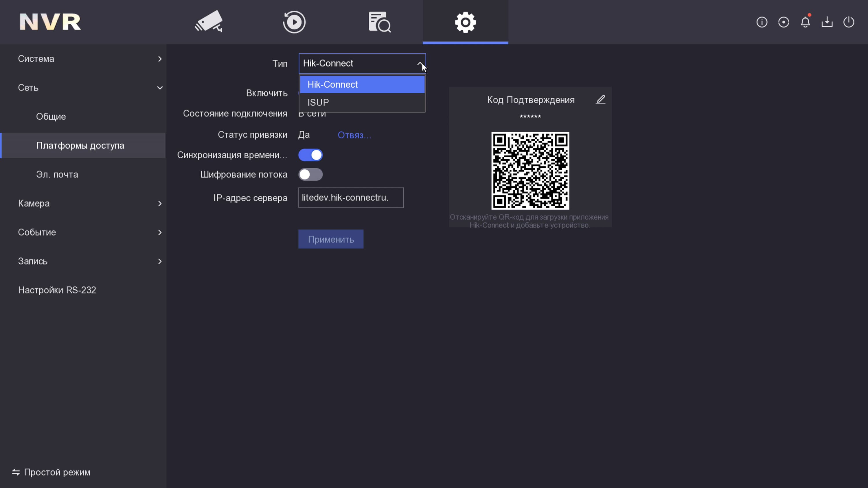Click the alarm bell notification icon
868x488 pixels.
[805, 22]
